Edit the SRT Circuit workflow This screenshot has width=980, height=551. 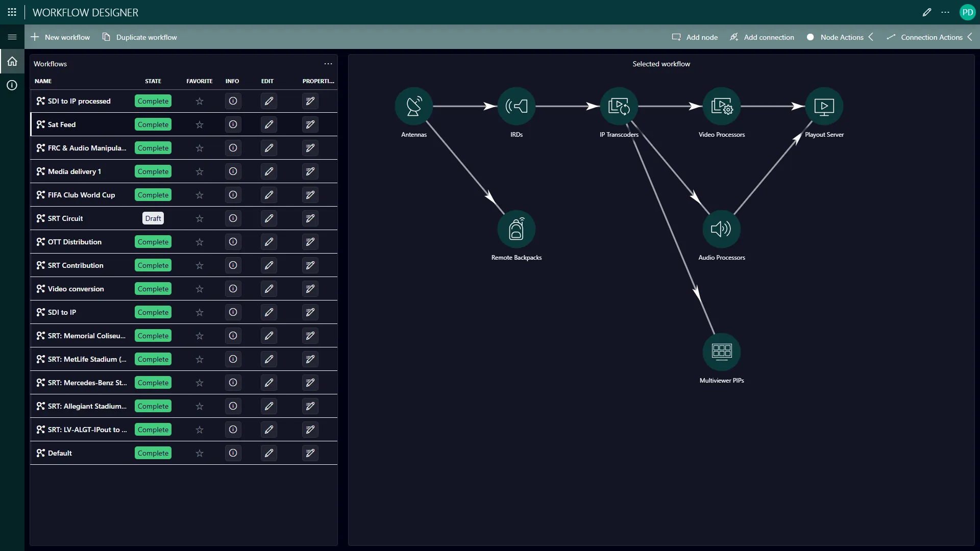point(269,218)
